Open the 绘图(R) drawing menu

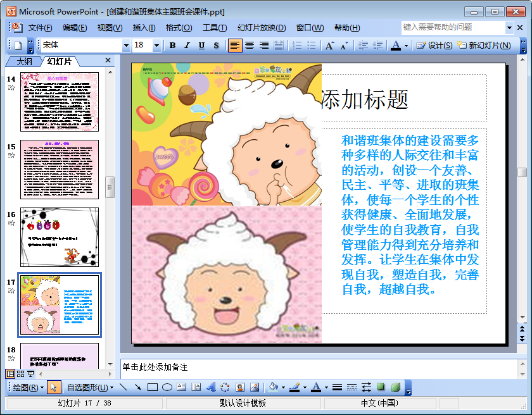click(28, 387)
